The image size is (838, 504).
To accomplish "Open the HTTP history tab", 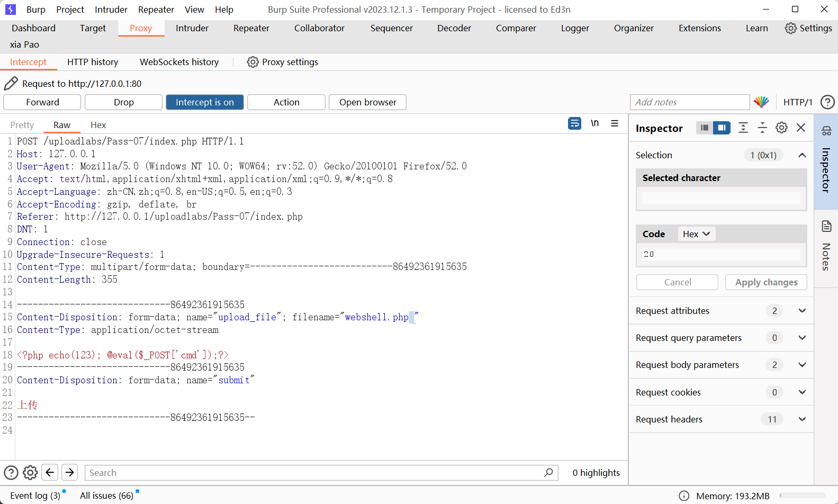I will coord(93,62).
